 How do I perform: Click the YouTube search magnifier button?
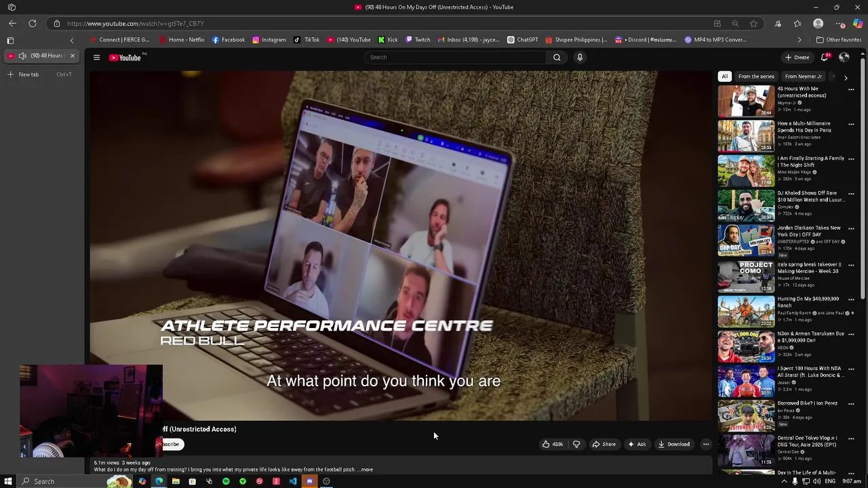point(557,57)
